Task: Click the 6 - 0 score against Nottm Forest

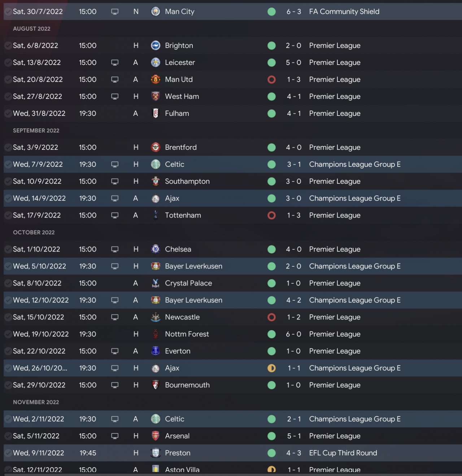Action: pyautogui.click(x=293, y=334)
